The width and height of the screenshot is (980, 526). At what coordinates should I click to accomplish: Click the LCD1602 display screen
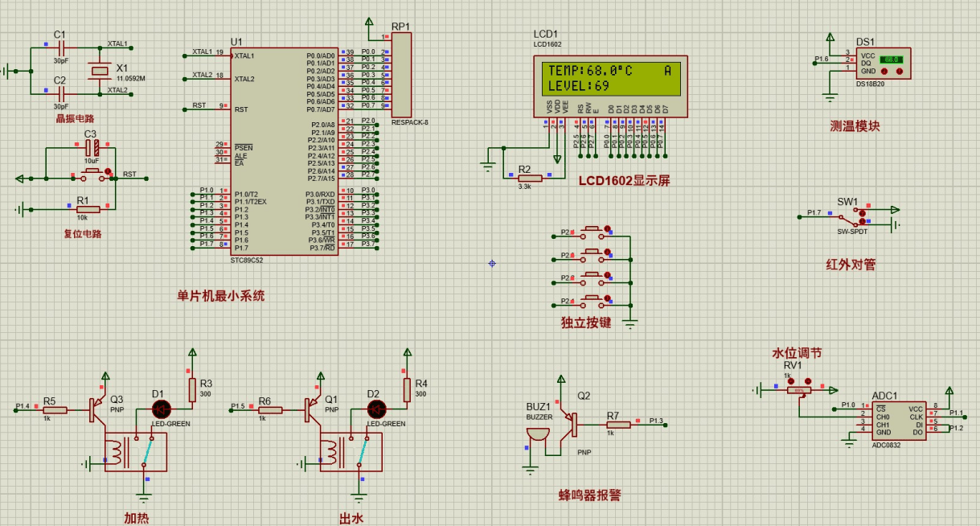pos(609,78)
